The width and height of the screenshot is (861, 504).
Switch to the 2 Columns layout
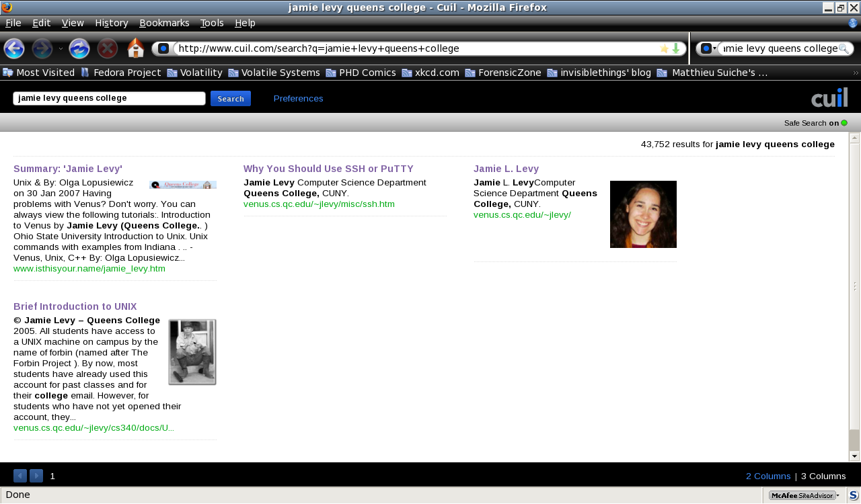[x=768, y=476]
